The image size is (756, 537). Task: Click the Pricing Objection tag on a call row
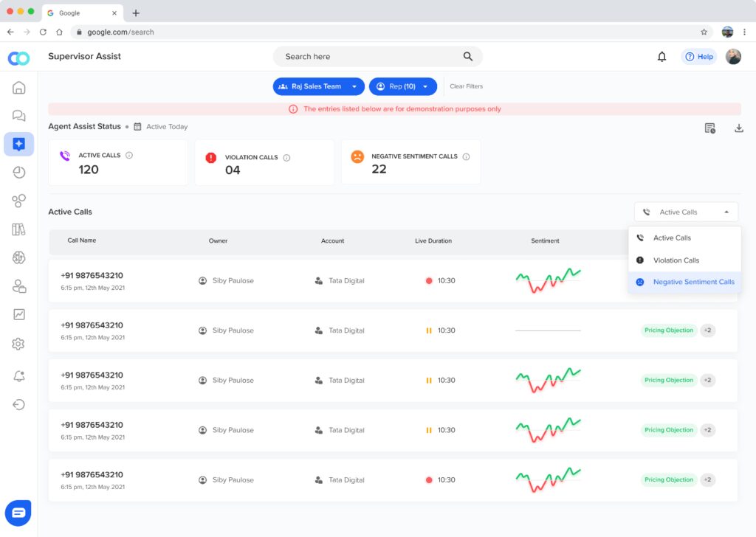(x=668, y=330)
